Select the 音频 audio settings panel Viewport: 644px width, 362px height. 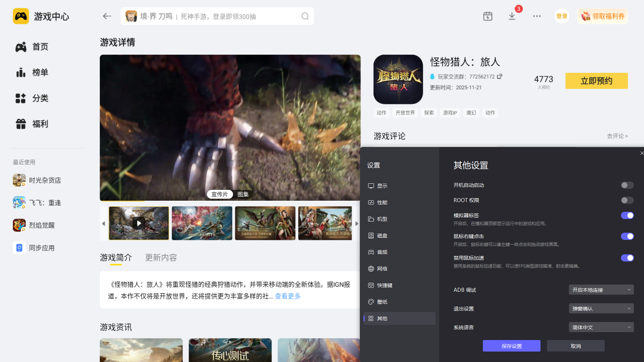click(382, 252)
